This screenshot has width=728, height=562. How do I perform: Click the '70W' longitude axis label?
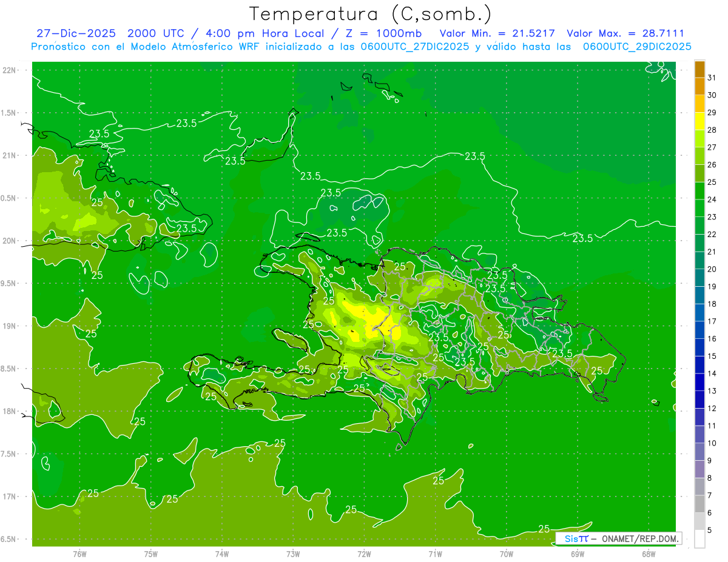click(506, 554)
